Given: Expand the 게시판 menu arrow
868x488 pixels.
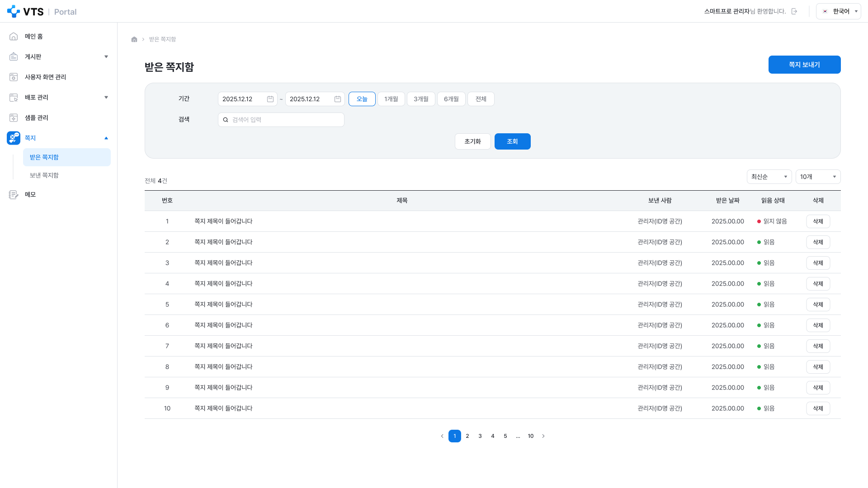Looking at the screenshot, I should 106,56.
